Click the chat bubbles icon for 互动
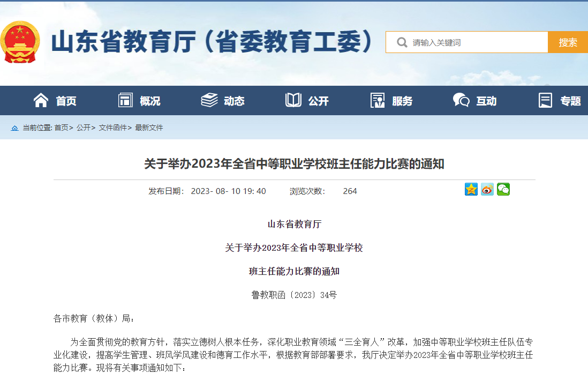Screen dimensions: 588x381 (461, 100)
